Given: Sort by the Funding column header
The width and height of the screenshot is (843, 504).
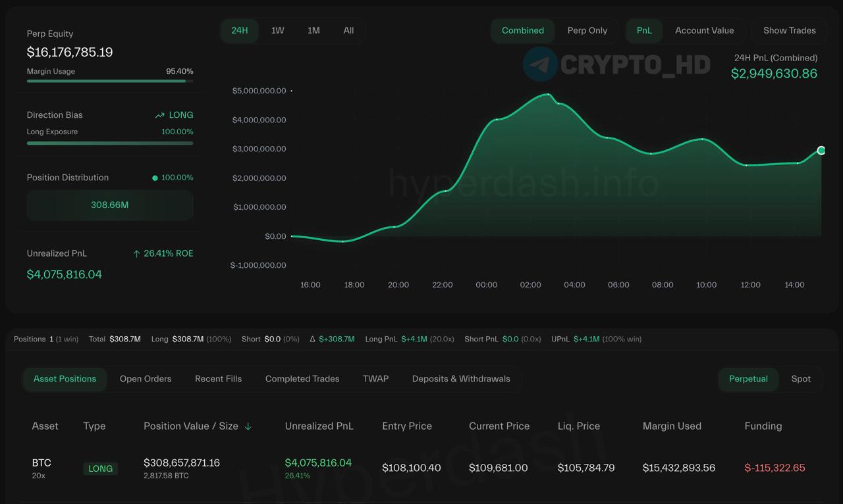Looking at the screenshot, I should tap(763, 426).
